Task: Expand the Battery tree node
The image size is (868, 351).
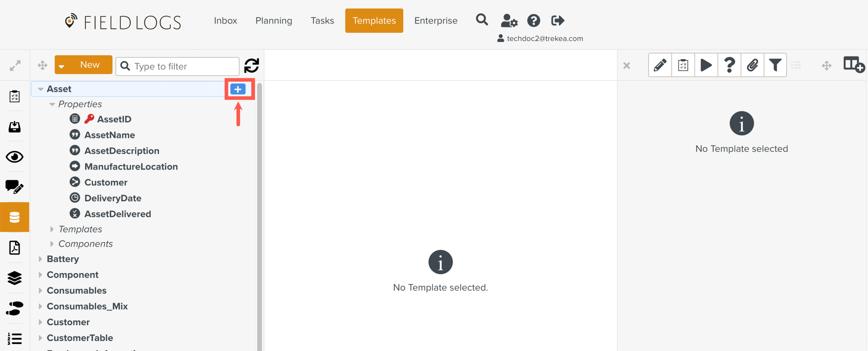Action: click(x=41, y=259)
